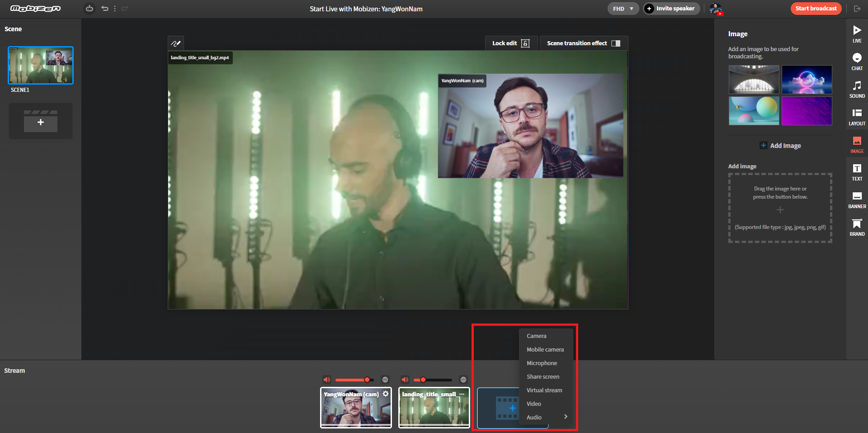The height and width of the screenshot is (433, 868).
Task: Toggle the Scene transition effect switch
Action: (616, 43)
